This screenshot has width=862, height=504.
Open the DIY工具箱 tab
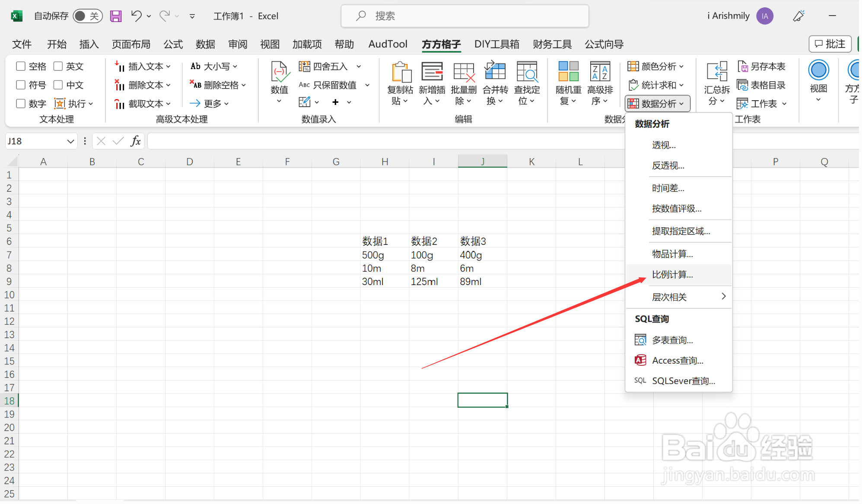(497, 44)
